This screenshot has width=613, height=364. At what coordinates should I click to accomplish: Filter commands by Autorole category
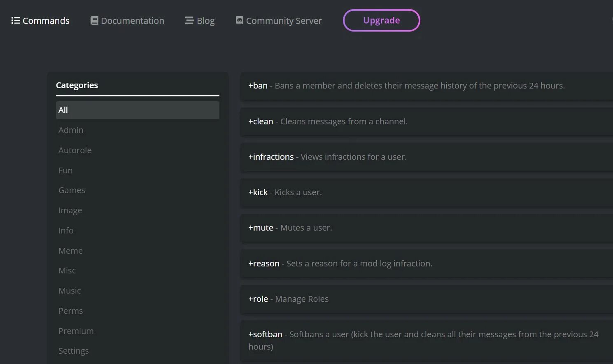pos(75,150)
